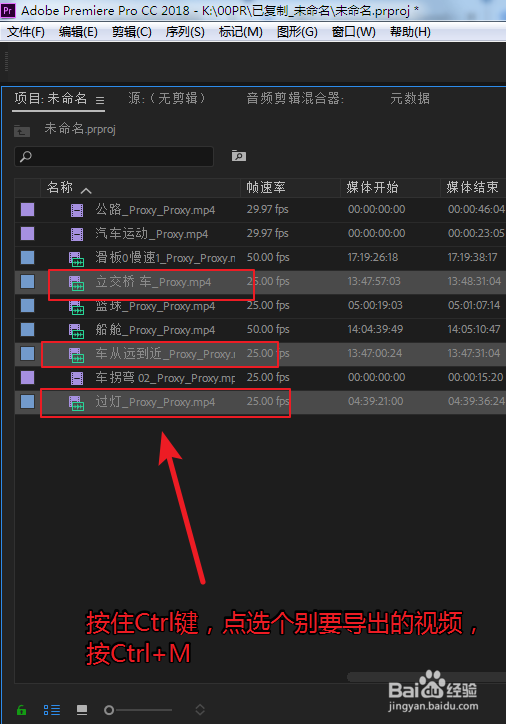Select 过灯_Proxy_Proxy.mp4 file name
This screenshot has height=724, width=506.
155,402
